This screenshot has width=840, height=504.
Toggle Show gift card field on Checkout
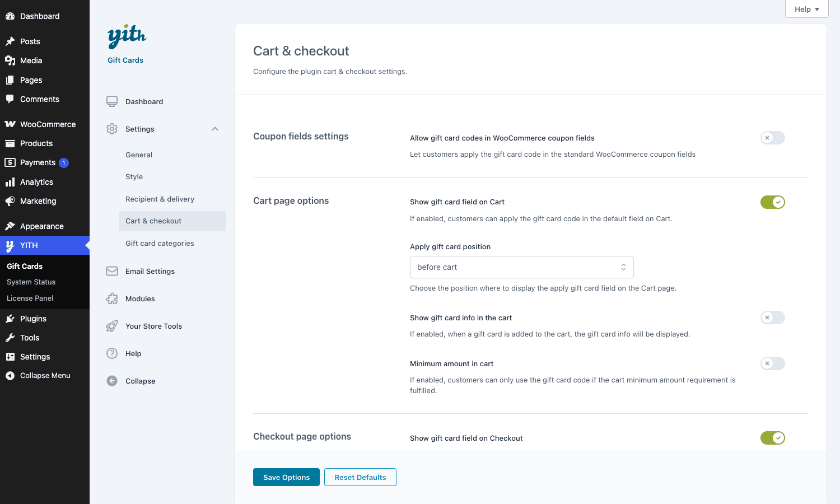pos(773,438)
